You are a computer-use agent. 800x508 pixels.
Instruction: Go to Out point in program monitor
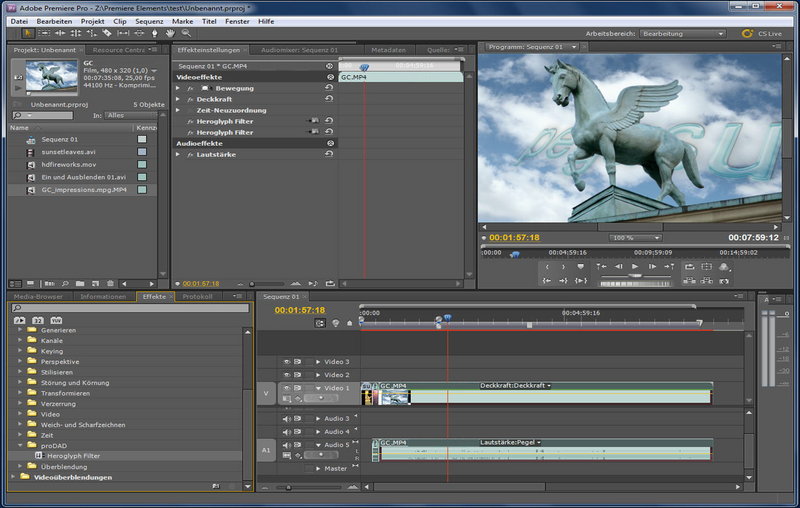point(563,281)
